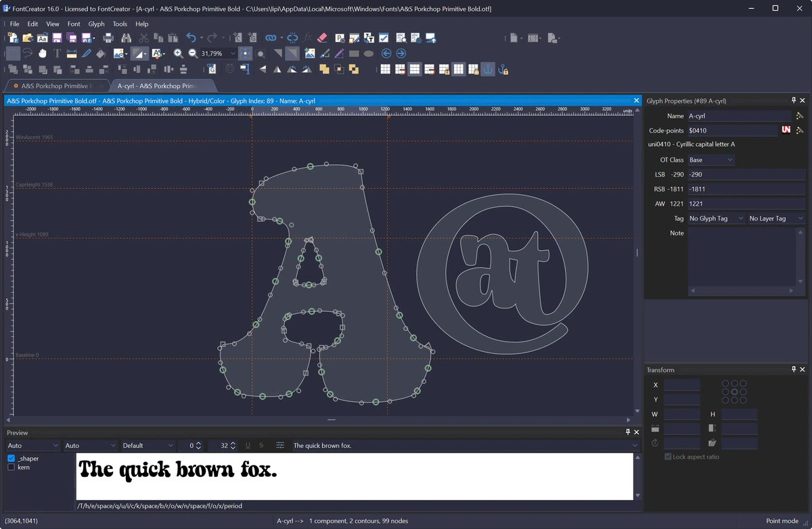Select center transform origin radio button

(734, 392)
